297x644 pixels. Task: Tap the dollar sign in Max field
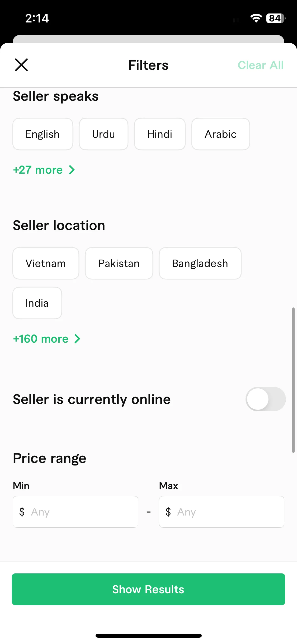click(x=168, y=512)
